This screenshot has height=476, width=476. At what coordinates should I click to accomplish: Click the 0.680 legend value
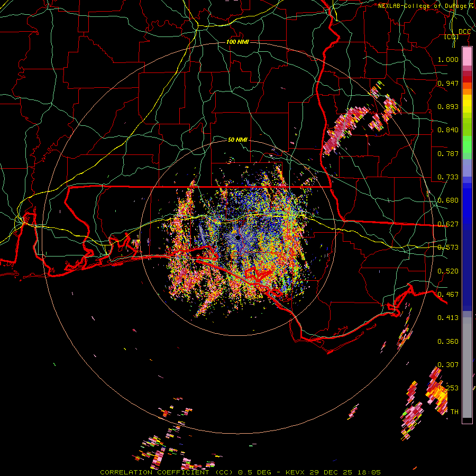point(448,200)
